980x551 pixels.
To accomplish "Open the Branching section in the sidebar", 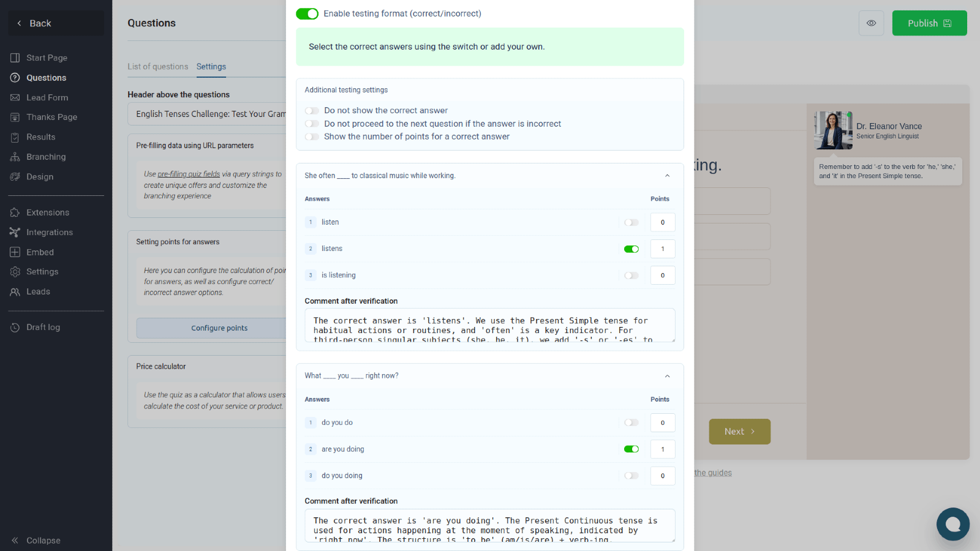I will point(45,157).
